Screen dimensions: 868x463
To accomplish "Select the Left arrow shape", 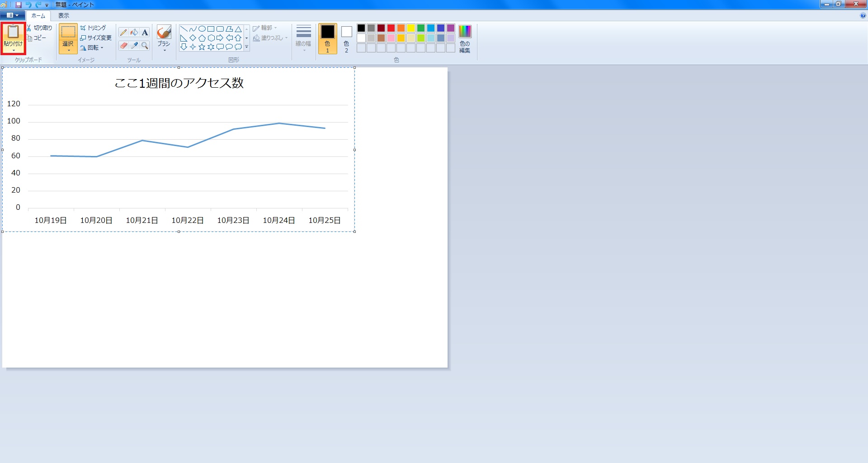I will tap(229, 38).
